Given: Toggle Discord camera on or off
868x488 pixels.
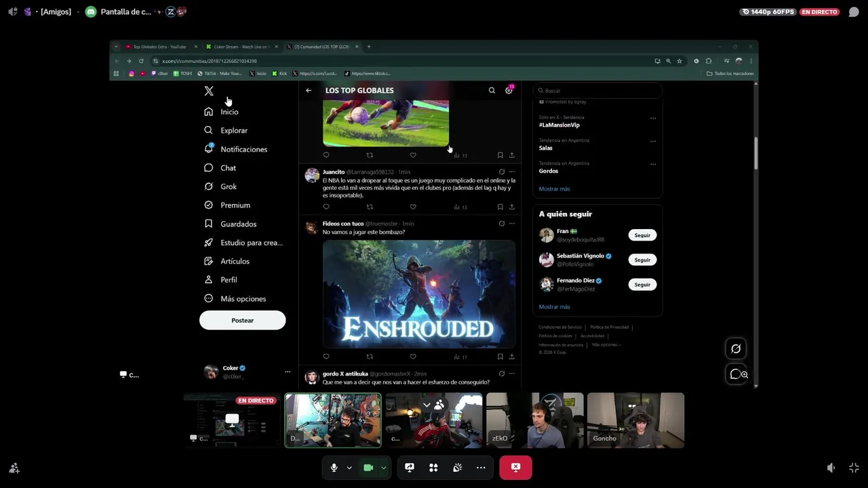Looking at the screenshot, I should 368,468.
